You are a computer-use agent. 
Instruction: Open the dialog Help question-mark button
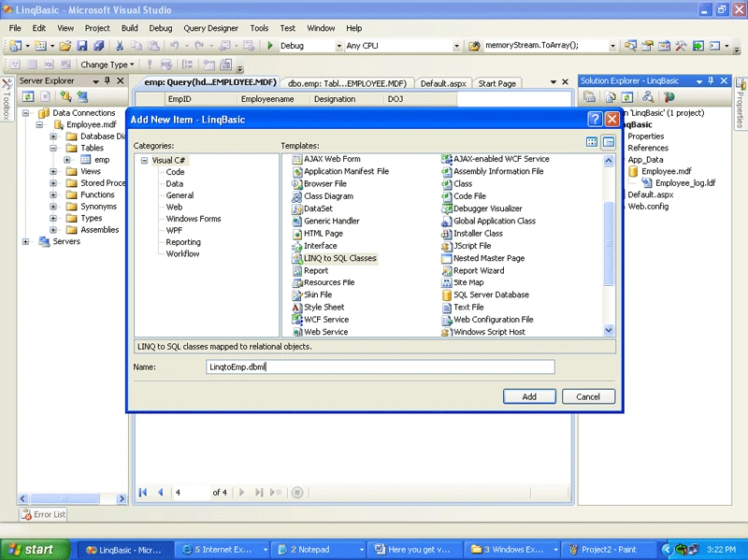[595, 120]
